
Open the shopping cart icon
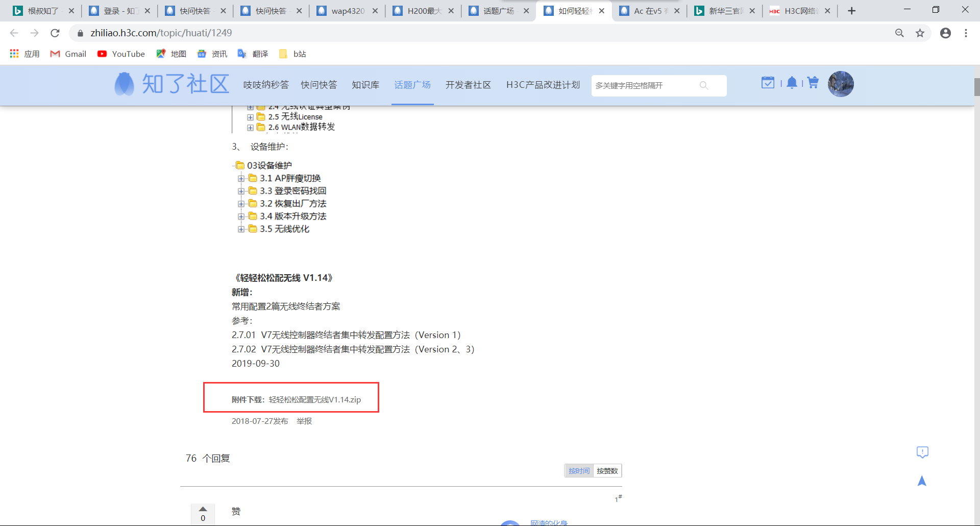point(813,82)
